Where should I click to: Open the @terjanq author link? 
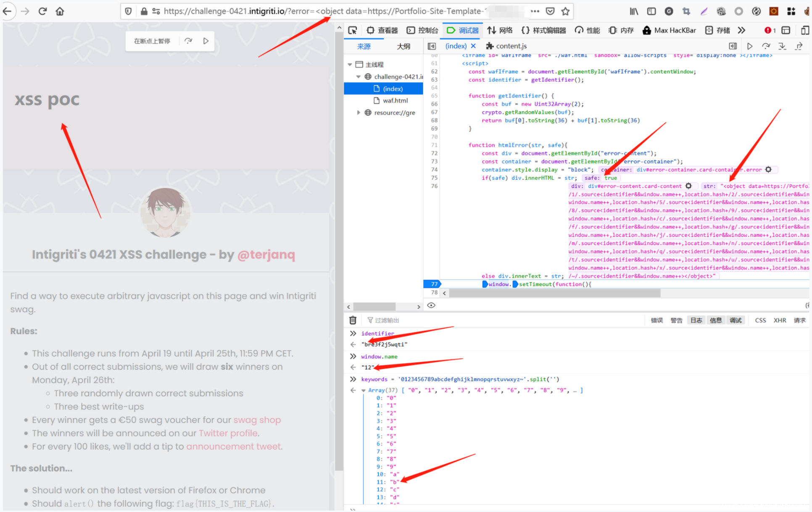[x=266, y=255]
